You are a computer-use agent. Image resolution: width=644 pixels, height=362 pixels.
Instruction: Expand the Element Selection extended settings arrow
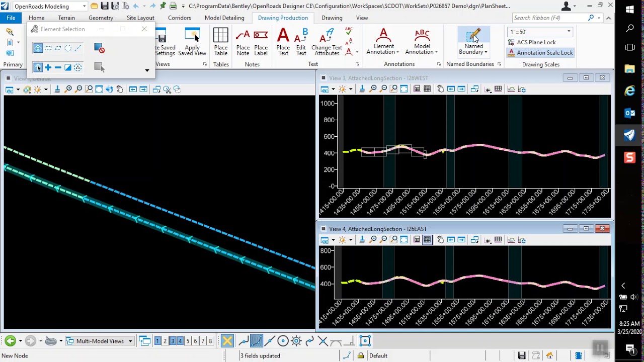[147, 70]
